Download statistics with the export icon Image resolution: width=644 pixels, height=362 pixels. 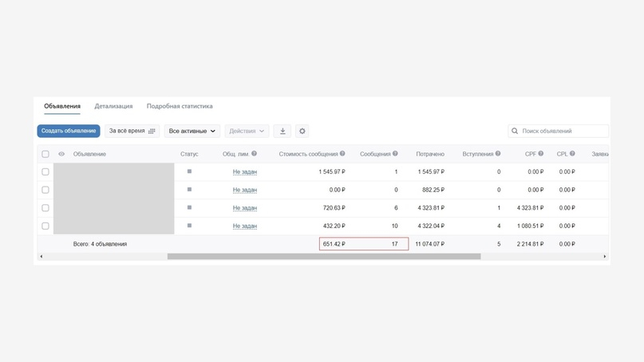[x=282, y=131]
